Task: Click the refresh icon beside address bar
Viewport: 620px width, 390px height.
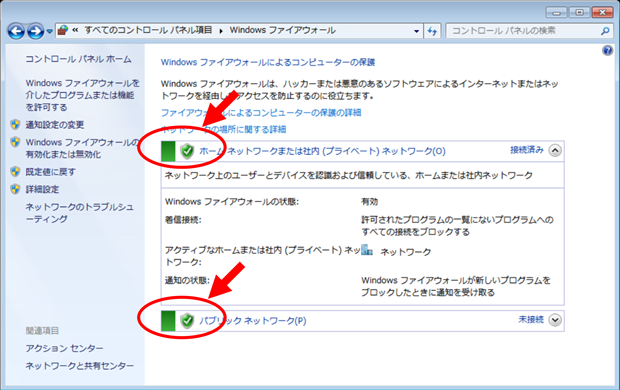Action: tap(432, 31)
